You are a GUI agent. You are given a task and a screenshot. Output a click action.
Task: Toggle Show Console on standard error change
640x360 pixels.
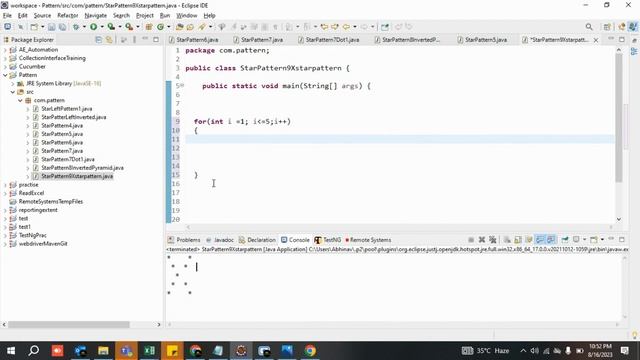pyautogui.click(x=551, y=240)
